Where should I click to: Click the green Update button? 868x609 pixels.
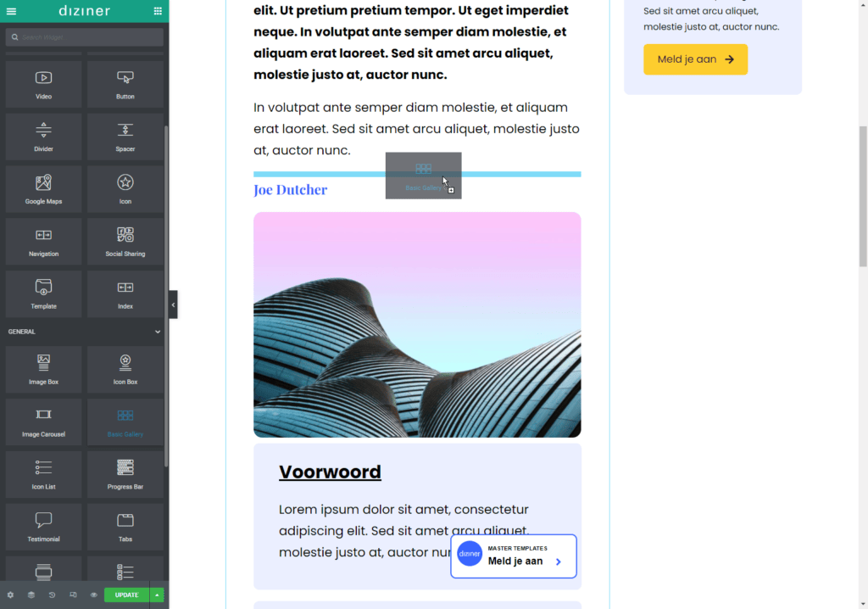(x=126, y=595)
